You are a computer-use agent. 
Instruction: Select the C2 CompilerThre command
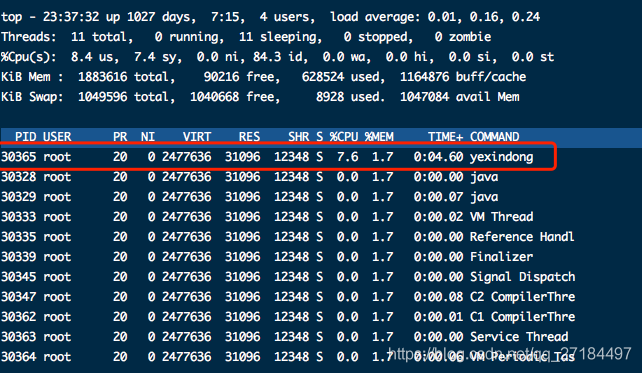tap(522, 297)
